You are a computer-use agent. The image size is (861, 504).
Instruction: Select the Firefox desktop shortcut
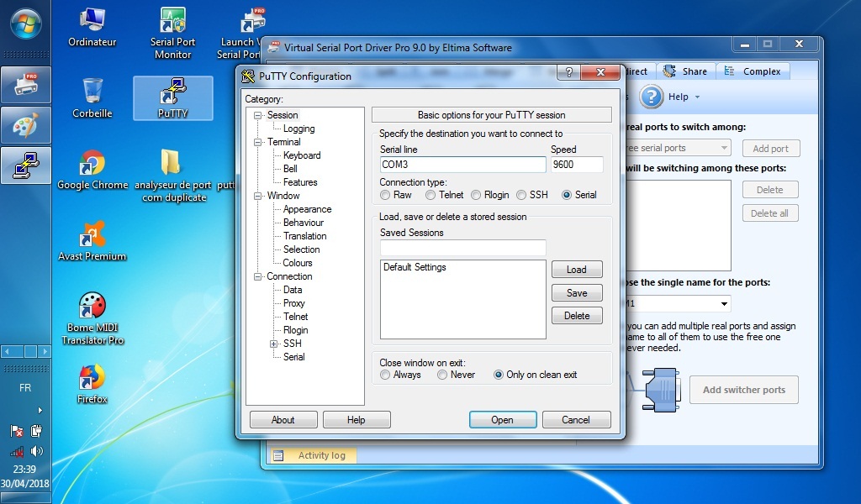click(x=92, y=384)
